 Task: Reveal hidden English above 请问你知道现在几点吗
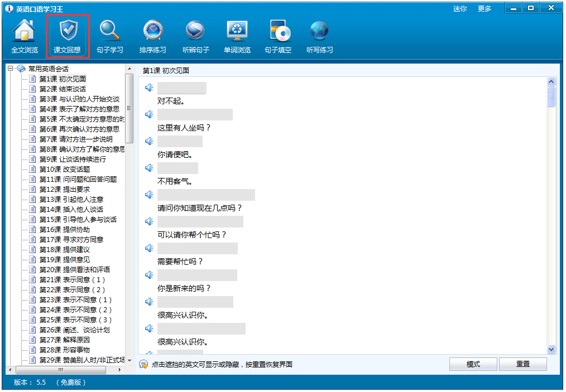point(206,195)
